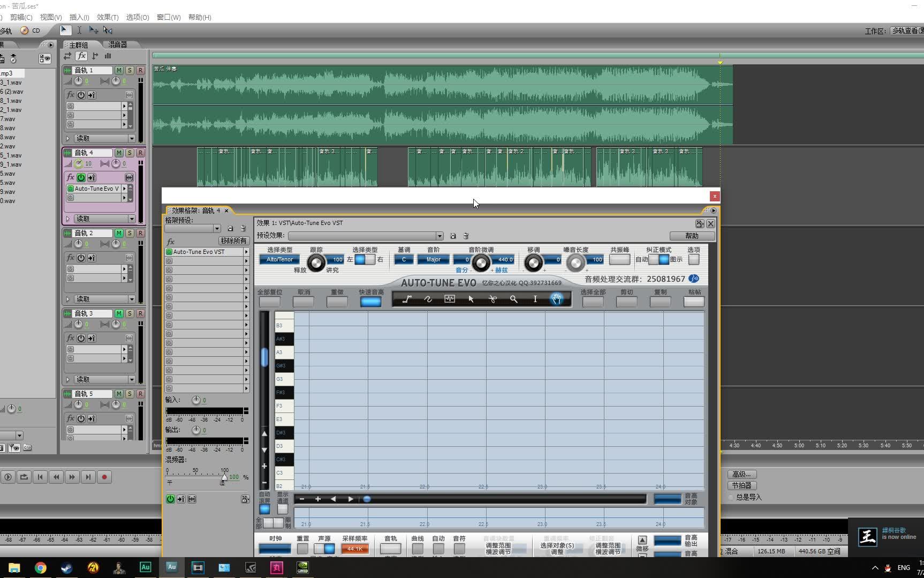Switch the 纠正模式 auto/graph toggle
924x578 pixels.
click(x=659, y=259)
